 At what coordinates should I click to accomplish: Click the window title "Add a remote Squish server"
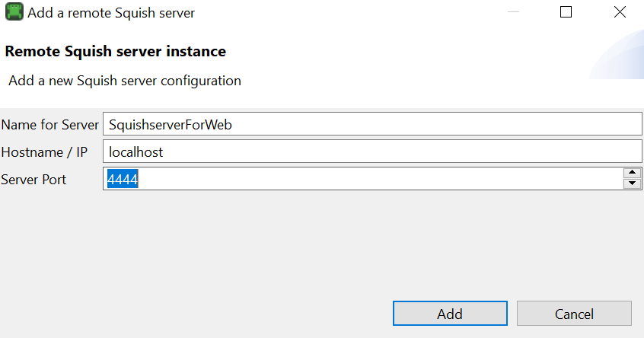click(x=111, y=13)
